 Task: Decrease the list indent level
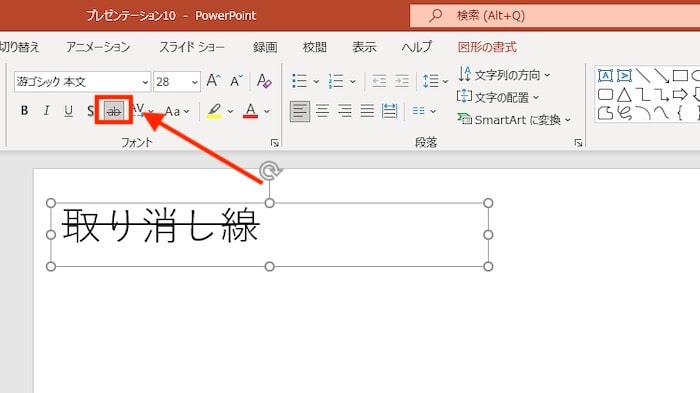pos(379,81)
